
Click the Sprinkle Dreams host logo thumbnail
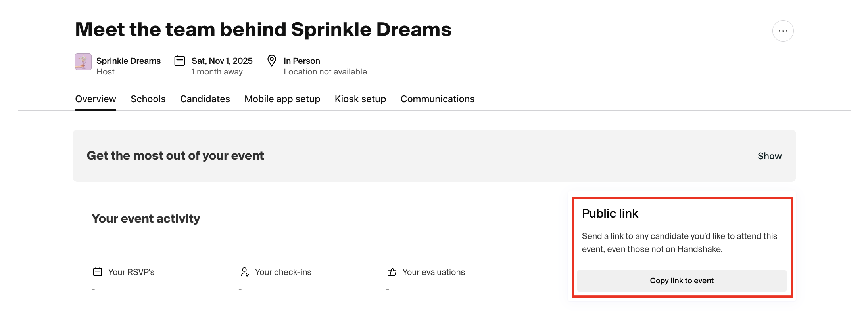click(83, 62)
